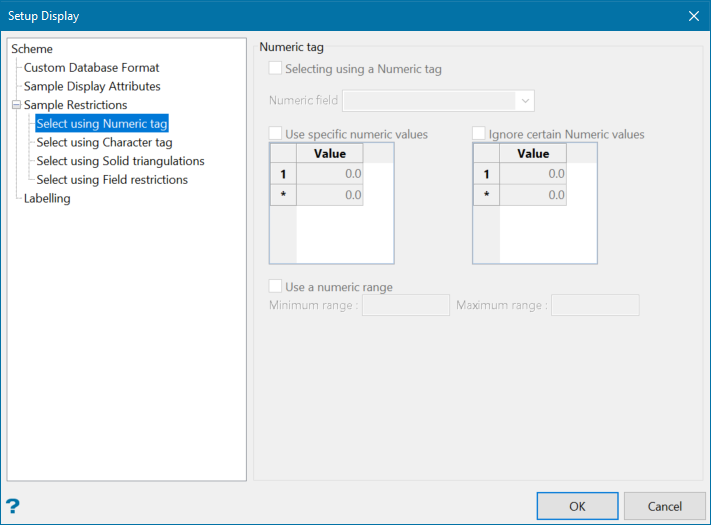Screen dimensions: 711x525
Task: Choose Select using Field restrictions
Action: click(112, 180)
